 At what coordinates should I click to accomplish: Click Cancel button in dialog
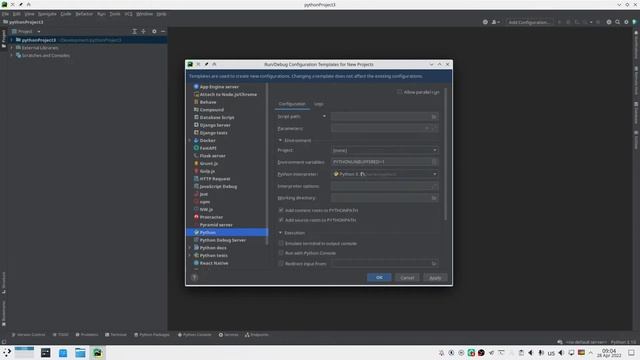tap(407, 278)
